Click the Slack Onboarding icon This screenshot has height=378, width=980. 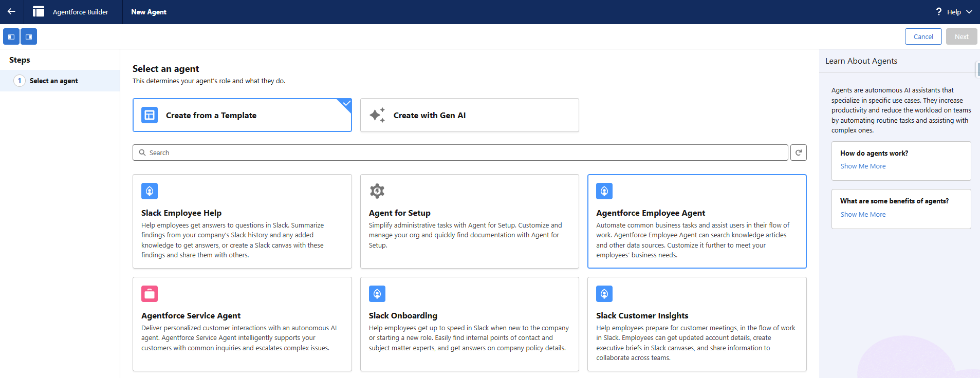click(x=377, y=294)
